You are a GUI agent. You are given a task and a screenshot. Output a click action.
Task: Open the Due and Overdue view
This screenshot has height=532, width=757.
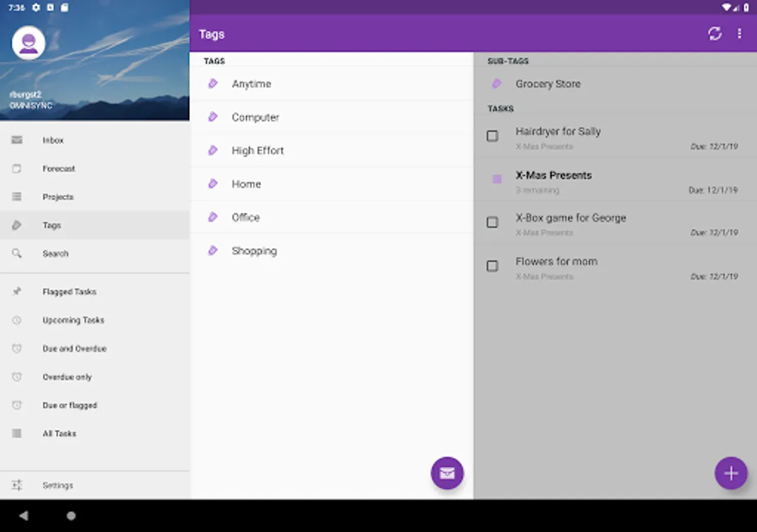tap(95, 349)
